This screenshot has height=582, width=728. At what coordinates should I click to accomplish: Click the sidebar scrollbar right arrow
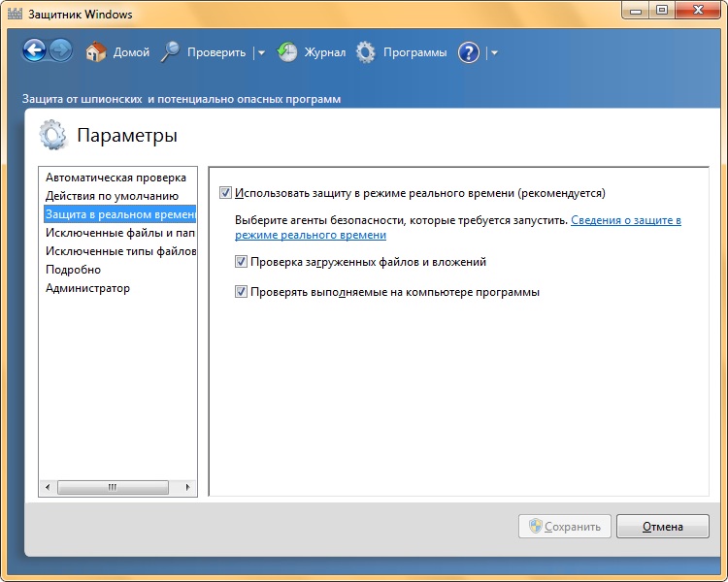tap(190, 487)
